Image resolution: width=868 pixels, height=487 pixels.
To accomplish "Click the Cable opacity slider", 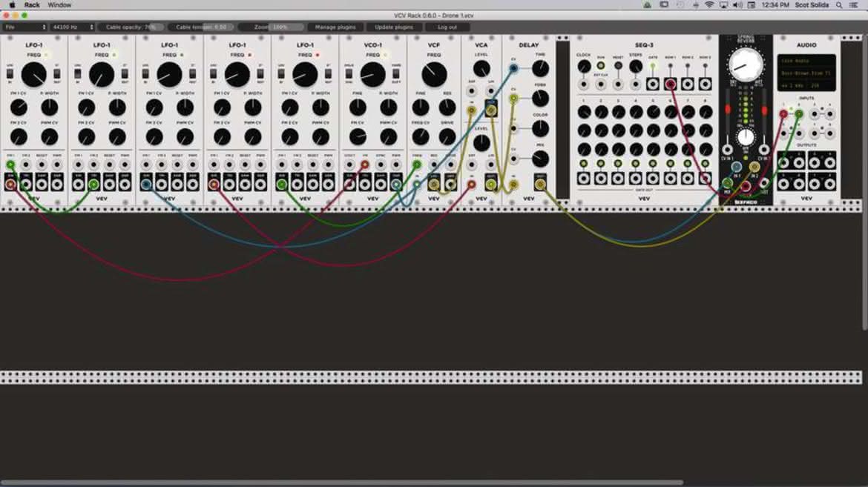I will pos(131,27).
